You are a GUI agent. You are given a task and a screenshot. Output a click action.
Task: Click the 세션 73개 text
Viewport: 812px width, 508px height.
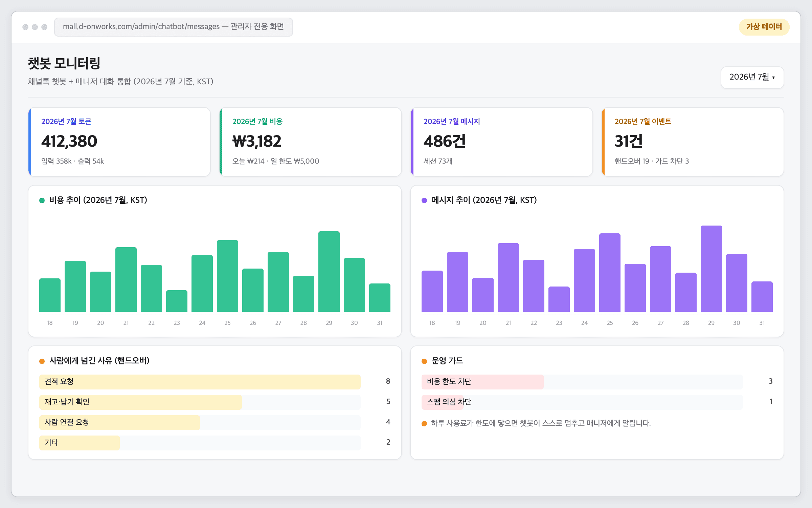[x=438, y=161]
